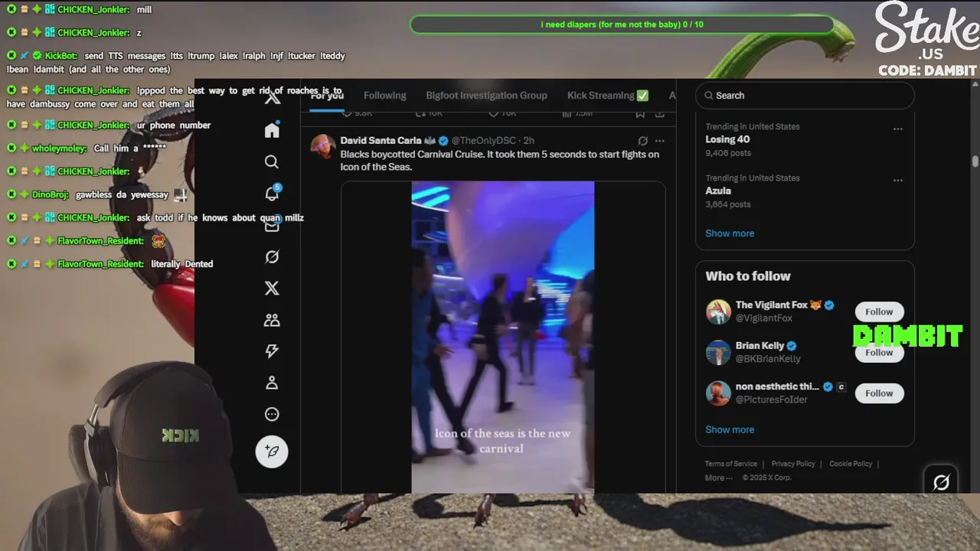Image resolution: width=980 pixels, height=551 pixels.
Task: Click the lightning bolt sidebar icon
Action: coord(272,351)
